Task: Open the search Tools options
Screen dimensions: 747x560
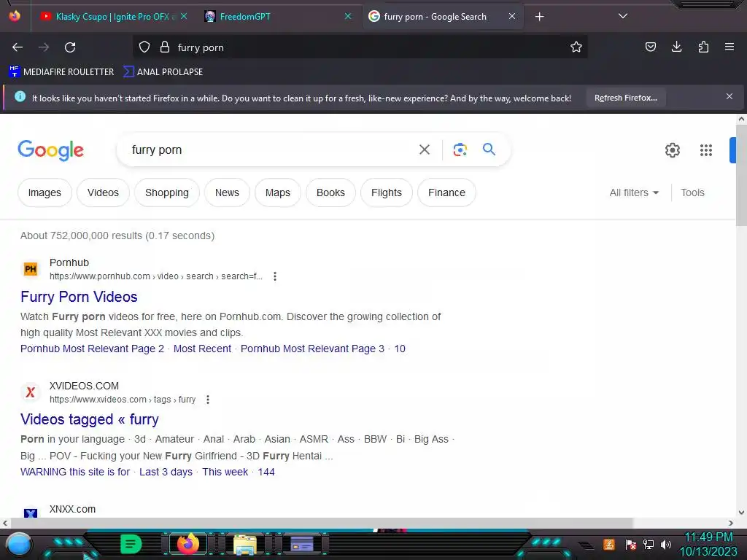Action: [692, 192]
